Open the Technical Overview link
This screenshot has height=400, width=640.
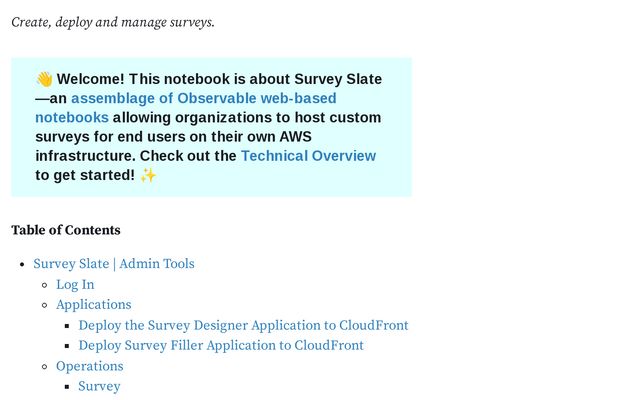[x=308, y=156]
